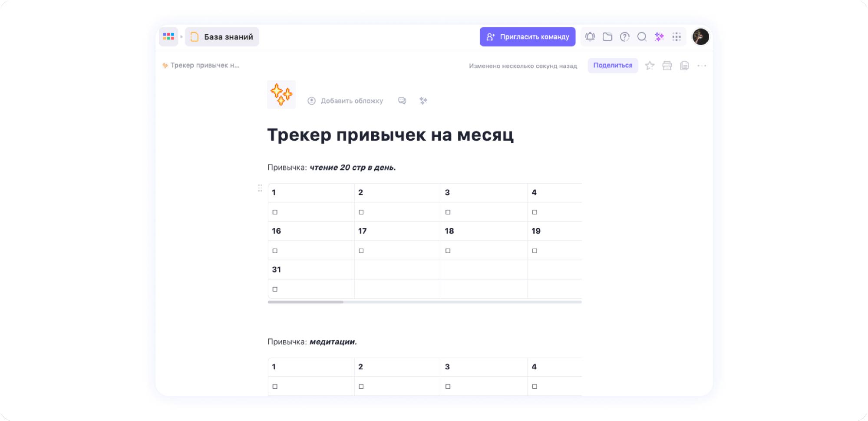Click the horizontal scrollbar below the table
This screenshot has width=868, height=421.
click(305, 301)
